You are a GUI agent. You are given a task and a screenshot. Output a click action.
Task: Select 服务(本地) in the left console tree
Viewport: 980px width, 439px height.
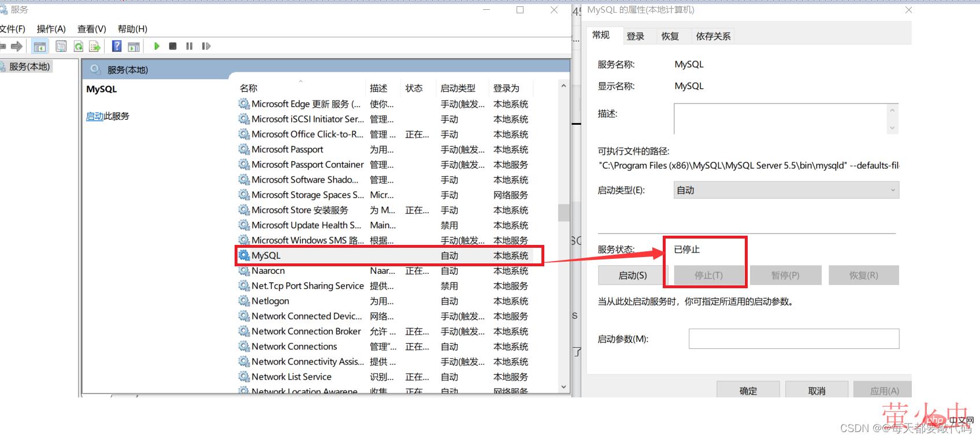(x=29, y=66)
